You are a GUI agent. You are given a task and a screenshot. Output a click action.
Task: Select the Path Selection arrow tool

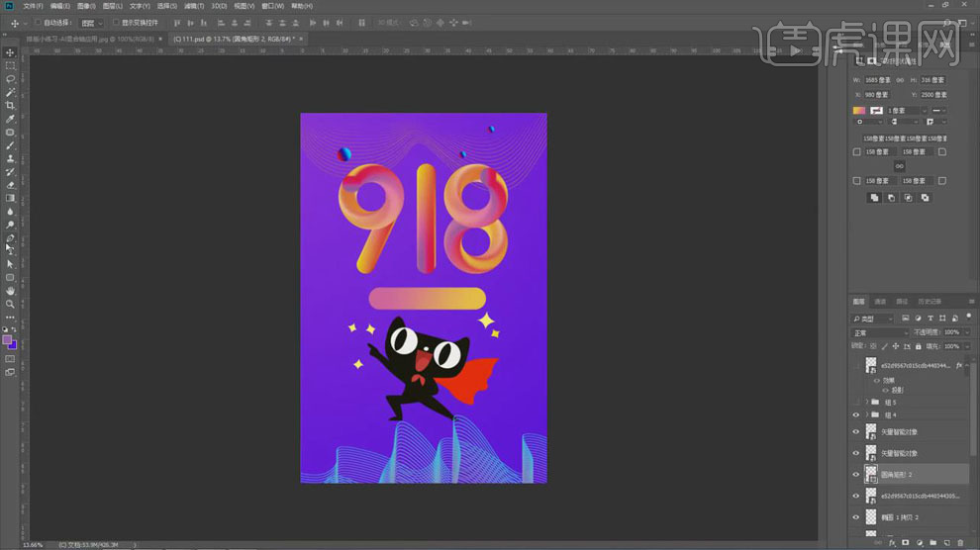click(10, 264)
